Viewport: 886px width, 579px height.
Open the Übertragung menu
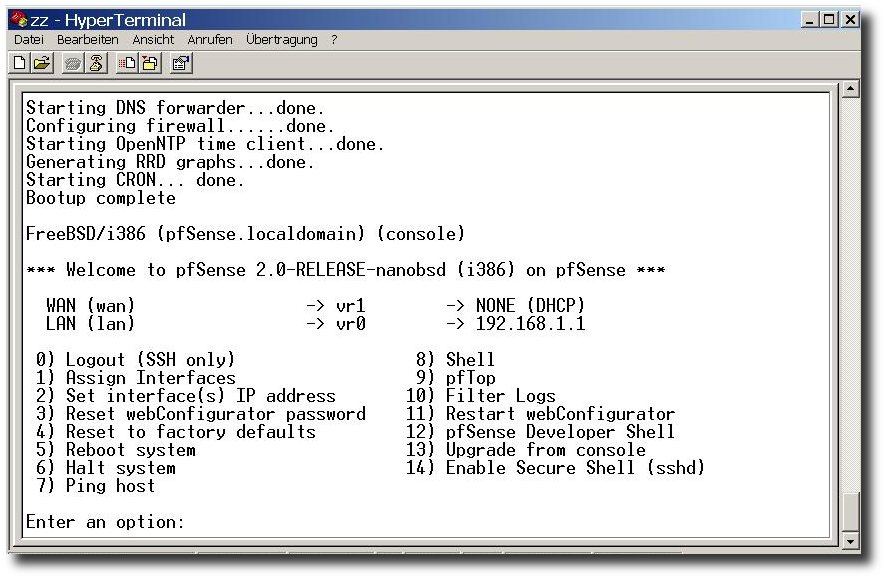(x=281, y=40)
